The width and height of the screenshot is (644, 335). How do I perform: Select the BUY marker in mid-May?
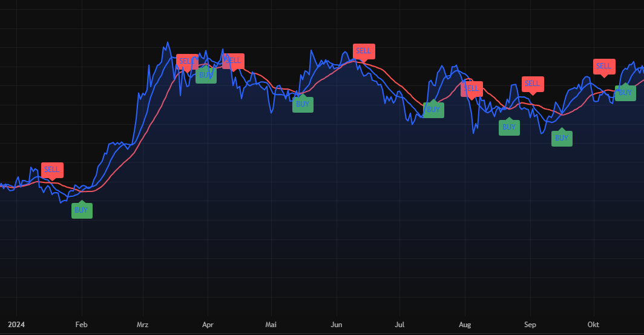[x=303, y=105]
